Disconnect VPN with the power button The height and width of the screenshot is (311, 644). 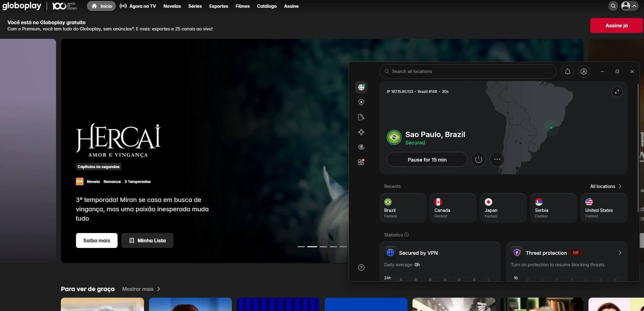tap(478, 159)
